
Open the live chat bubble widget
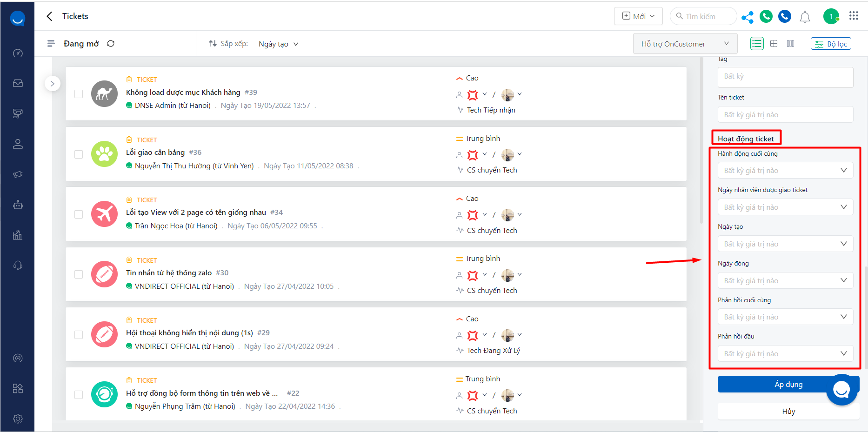coord(841,390)
